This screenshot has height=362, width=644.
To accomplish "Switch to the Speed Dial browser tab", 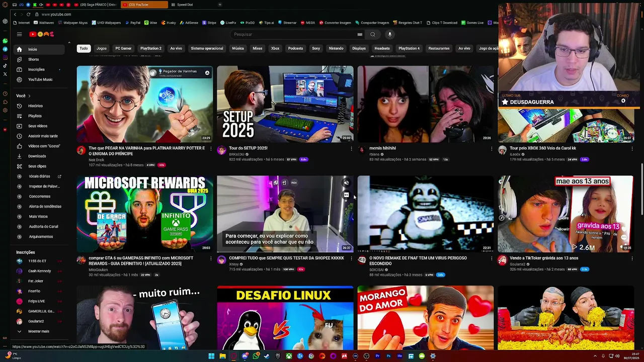I will pyautogui.click(x=185, y=5).
